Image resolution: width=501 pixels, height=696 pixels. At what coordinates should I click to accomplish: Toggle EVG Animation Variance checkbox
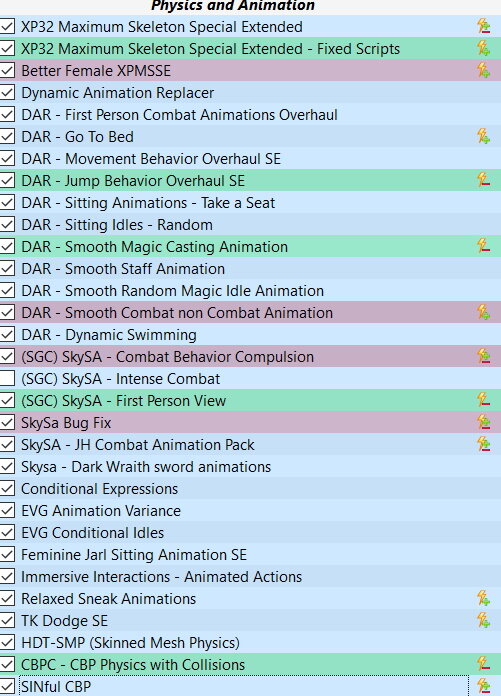point(7,510)
